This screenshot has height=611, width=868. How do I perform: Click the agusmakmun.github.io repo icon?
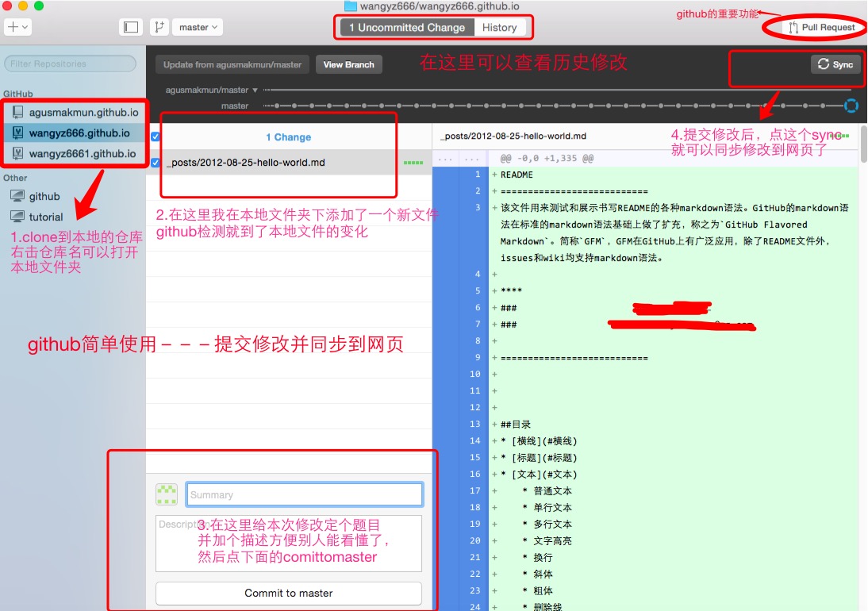click(17, 113)
